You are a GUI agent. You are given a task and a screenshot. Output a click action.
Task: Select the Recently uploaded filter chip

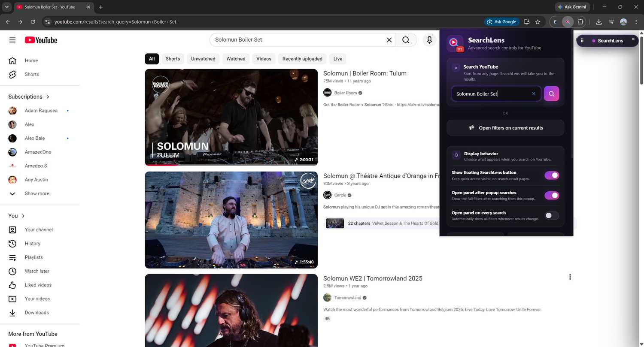[302, 59]
